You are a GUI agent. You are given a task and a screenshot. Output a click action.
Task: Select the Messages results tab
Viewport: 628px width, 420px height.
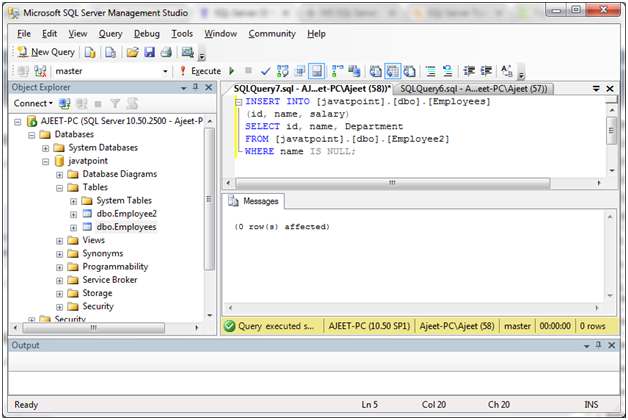[x=254, y=201]
